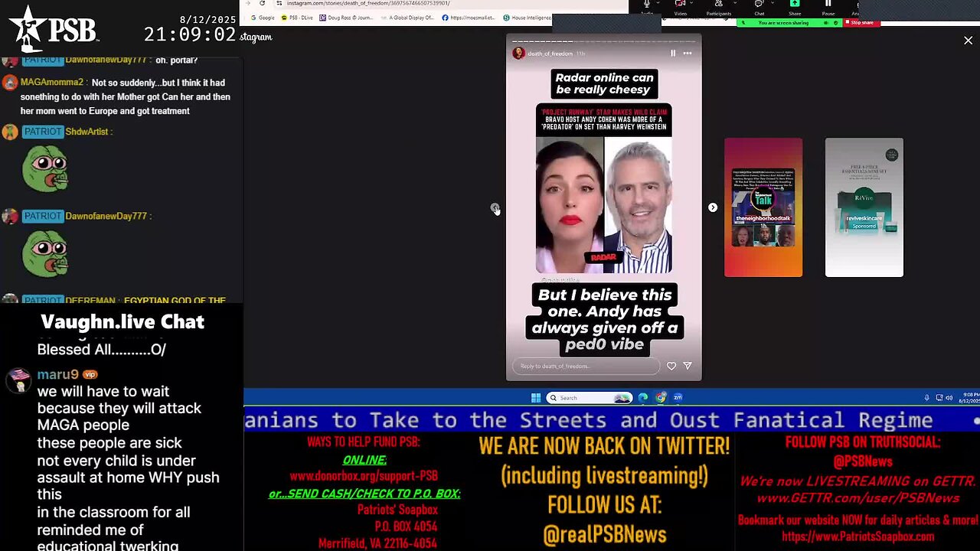Open the taskbar clock showing 9:08 PM
This screenshot has height=551, width=980.
tap(968, 398)
